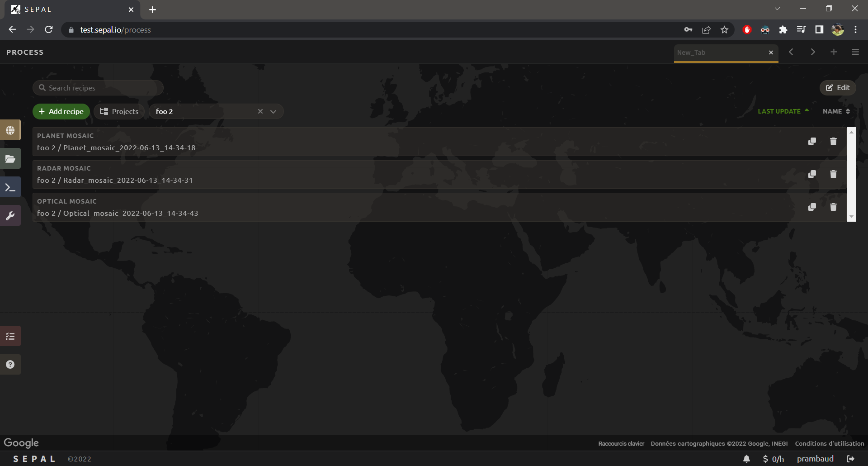The height and width of the screenshot is (466, 868).
Task: Click the Search recipes input field
Action: 102,88
